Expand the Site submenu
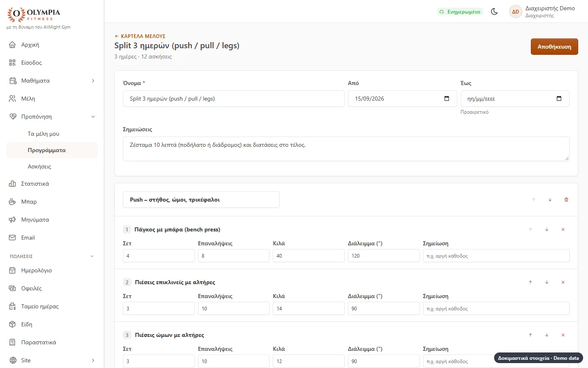This screenshot has width=588, height=368. [93, 360]
